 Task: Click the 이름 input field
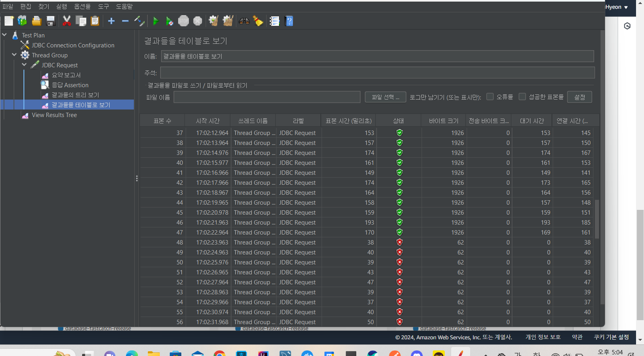377,56
